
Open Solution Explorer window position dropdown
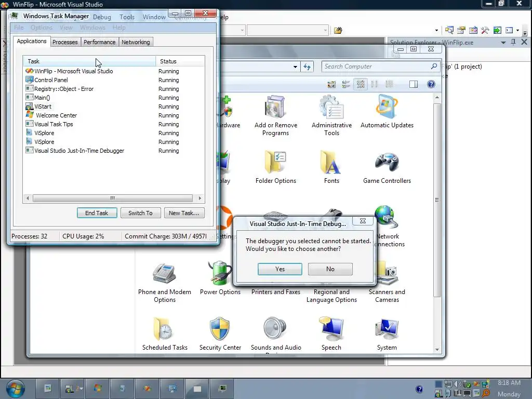[503, 43]
